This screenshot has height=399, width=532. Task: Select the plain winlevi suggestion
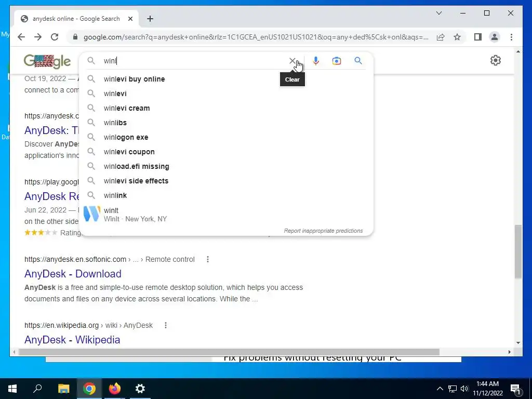pyautogui.click(x=227, y=94)
